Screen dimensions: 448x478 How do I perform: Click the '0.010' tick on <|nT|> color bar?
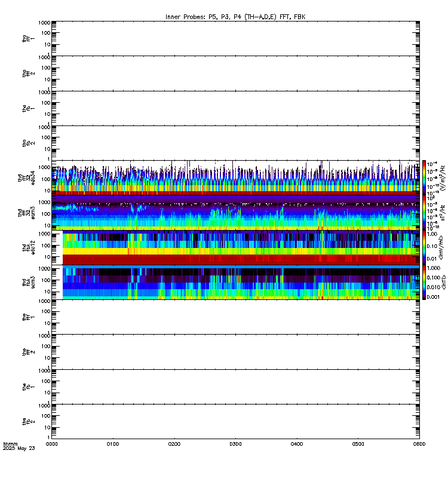click(x=433, y=287)
